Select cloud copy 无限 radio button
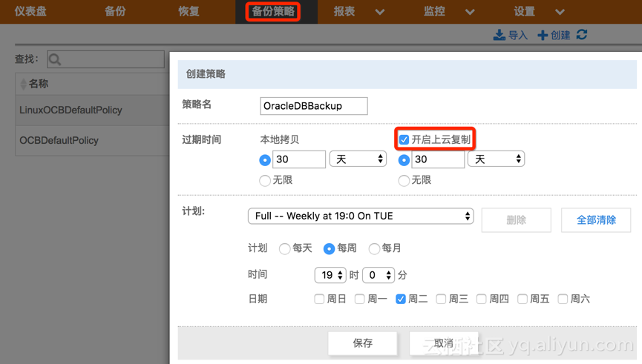 404,180
